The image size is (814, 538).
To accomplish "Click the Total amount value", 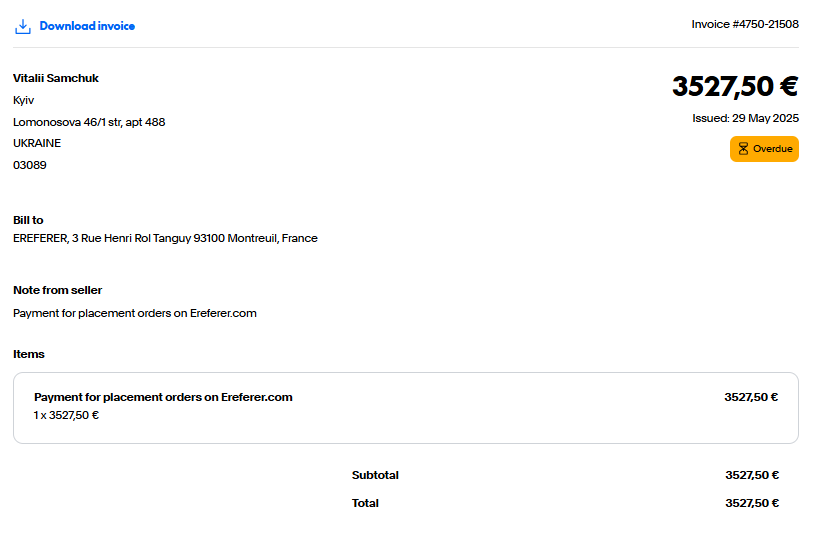I will pos(752,503).
